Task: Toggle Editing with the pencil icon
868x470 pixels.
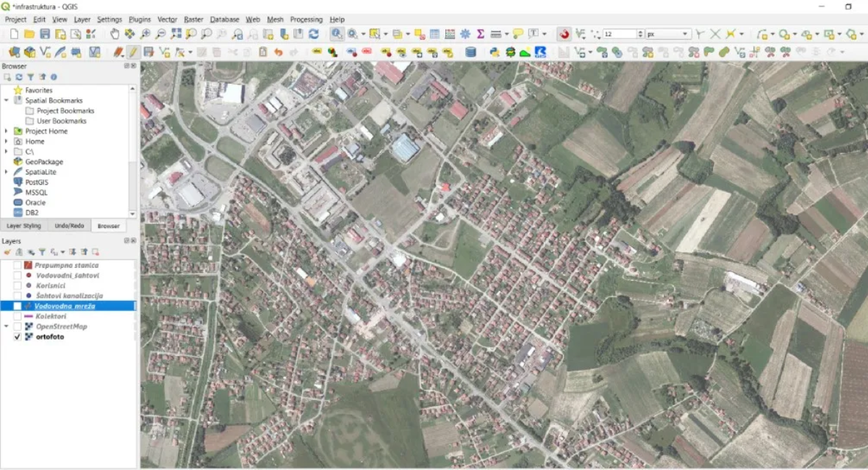Action: click(133, 52)
